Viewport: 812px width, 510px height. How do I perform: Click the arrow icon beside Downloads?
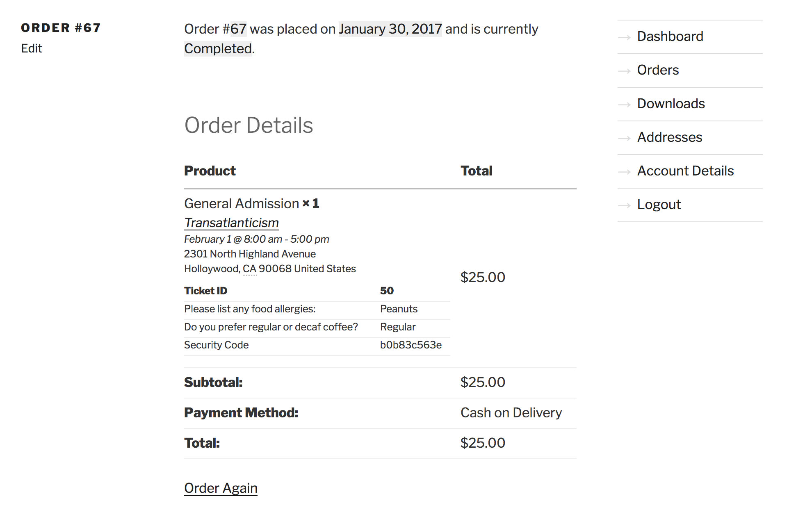coord(624,105)
